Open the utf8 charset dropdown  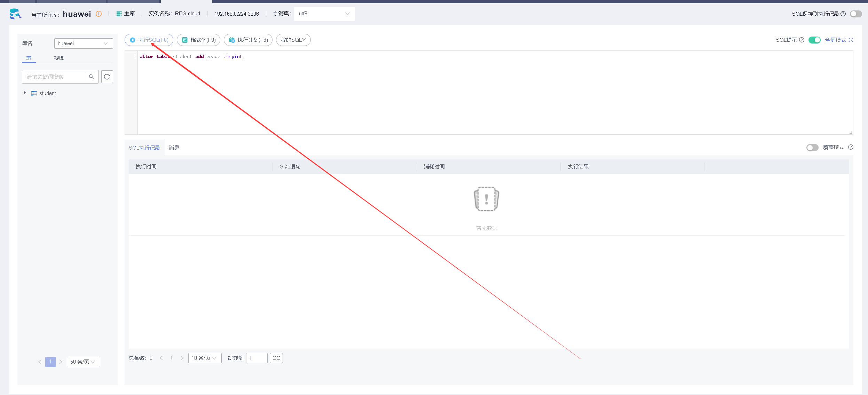(x=324, y=14)
